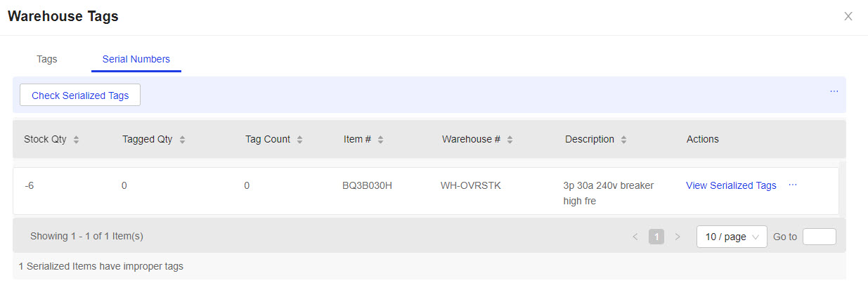Viewport: 868px width, 297px height.
Task: Click Check Serialized Tags button
Action: click(x=80, y=95)
